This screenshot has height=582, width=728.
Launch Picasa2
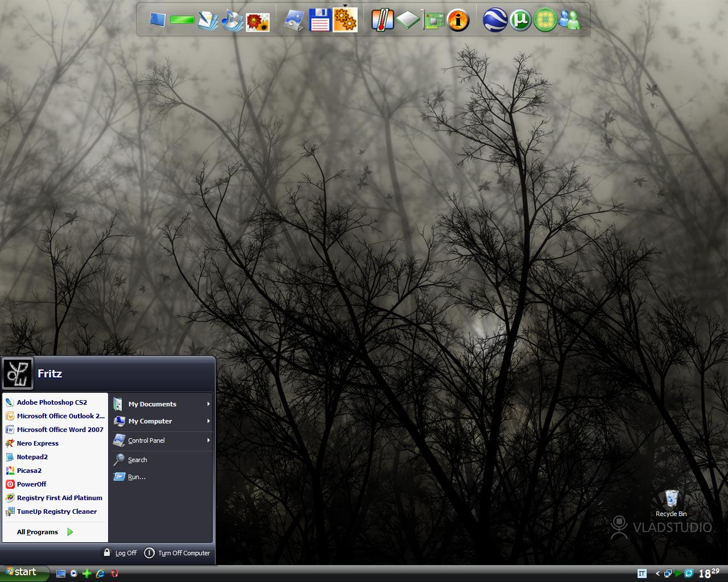[x=55, y=471]
